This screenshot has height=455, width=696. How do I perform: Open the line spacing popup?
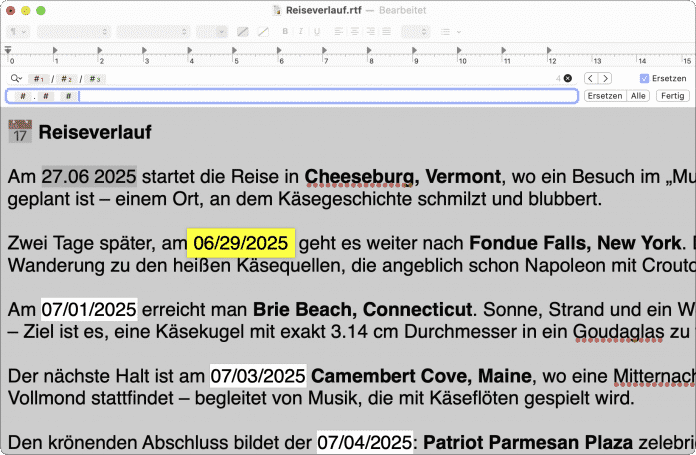(415, 32)
